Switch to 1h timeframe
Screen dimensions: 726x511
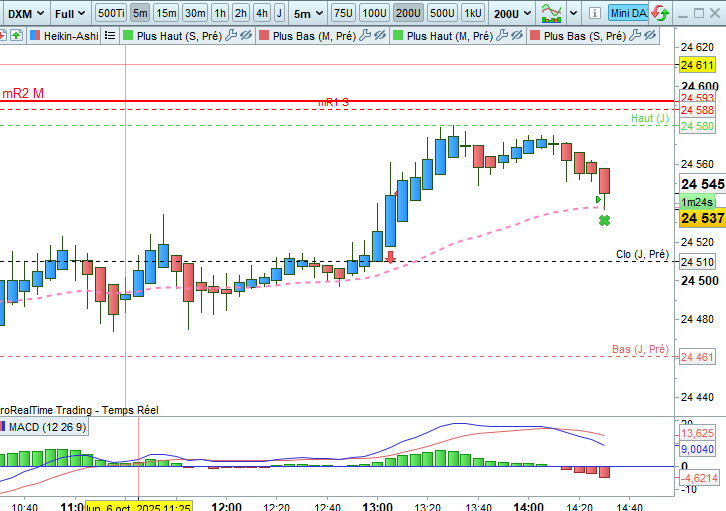click(220, 13)
